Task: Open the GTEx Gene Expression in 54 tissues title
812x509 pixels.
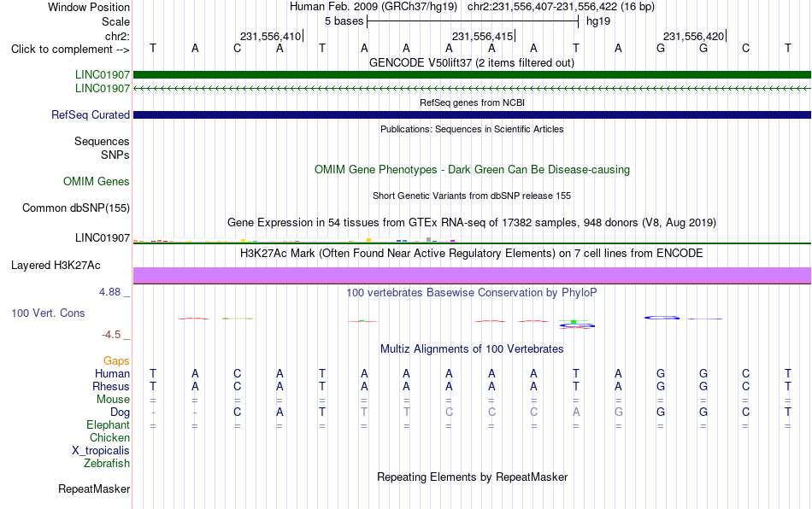Action: (x=472, y=222)
